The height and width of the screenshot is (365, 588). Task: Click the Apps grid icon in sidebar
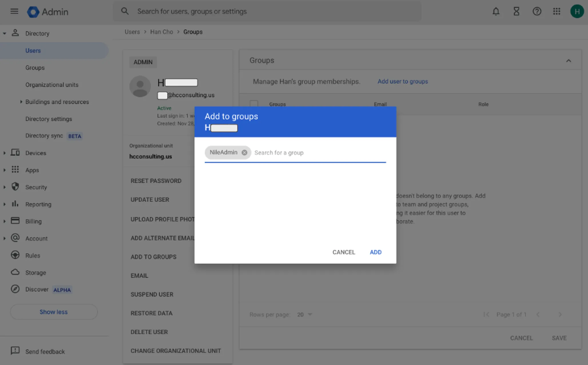(x=15, y=170)
